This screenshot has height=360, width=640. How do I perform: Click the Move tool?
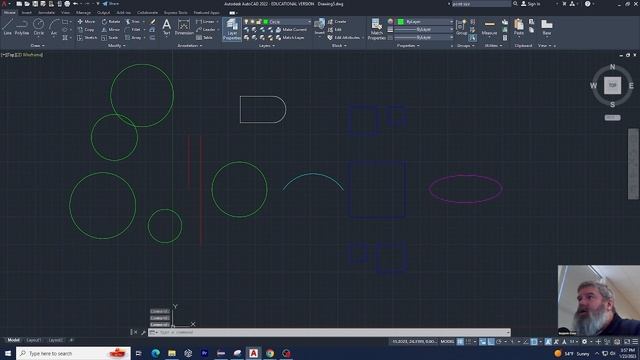click(86, 22)
